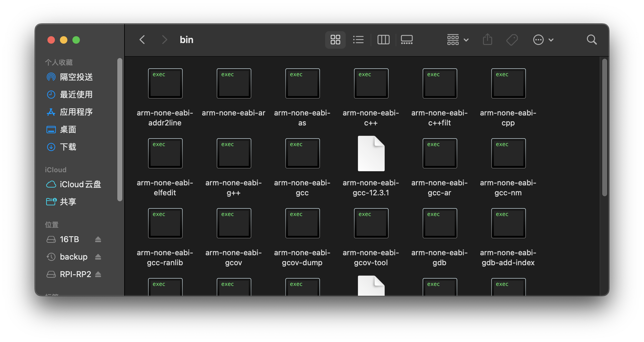
Task: Select arm-none-eabi-elfedit exec icon
Action: pos(165,153)
